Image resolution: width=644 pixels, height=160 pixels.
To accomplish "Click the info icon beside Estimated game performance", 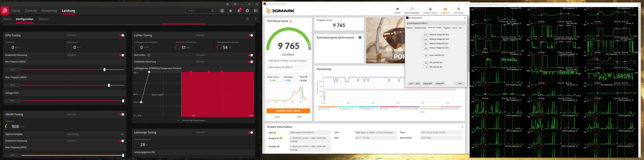I will coord(360,38).
